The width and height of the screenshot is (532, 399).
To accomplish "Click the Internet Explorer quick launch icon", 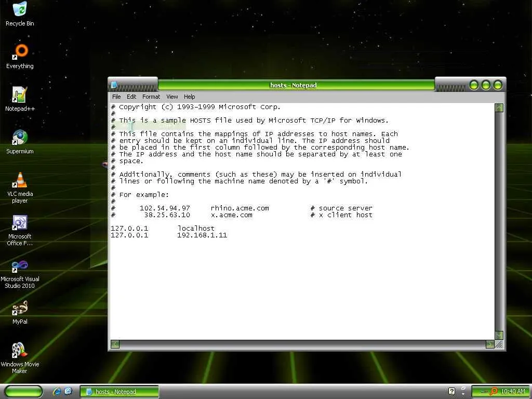I will pyautogui.click(x=57, y=391).
